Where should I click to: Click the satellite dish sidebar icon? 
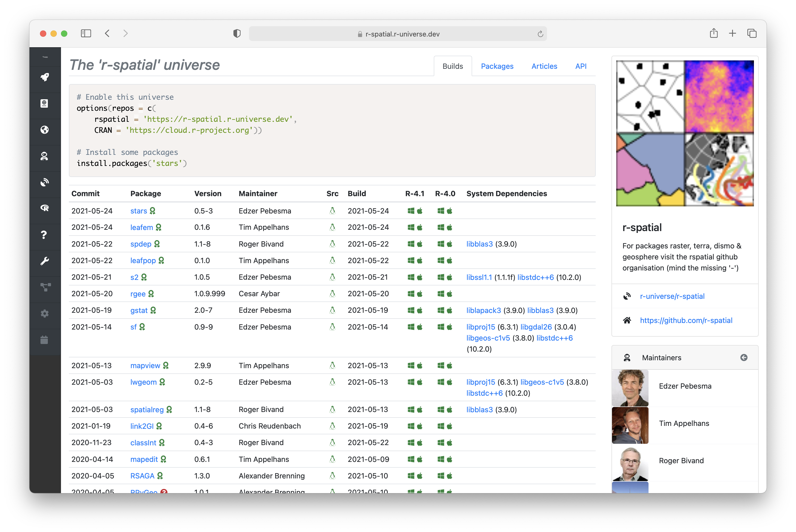tap(44, 182)
